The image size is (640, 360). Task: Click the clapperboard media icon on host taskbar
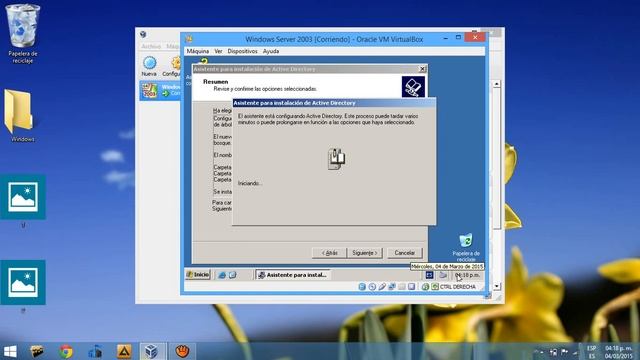pyautogui.click(x=37, y=351)
